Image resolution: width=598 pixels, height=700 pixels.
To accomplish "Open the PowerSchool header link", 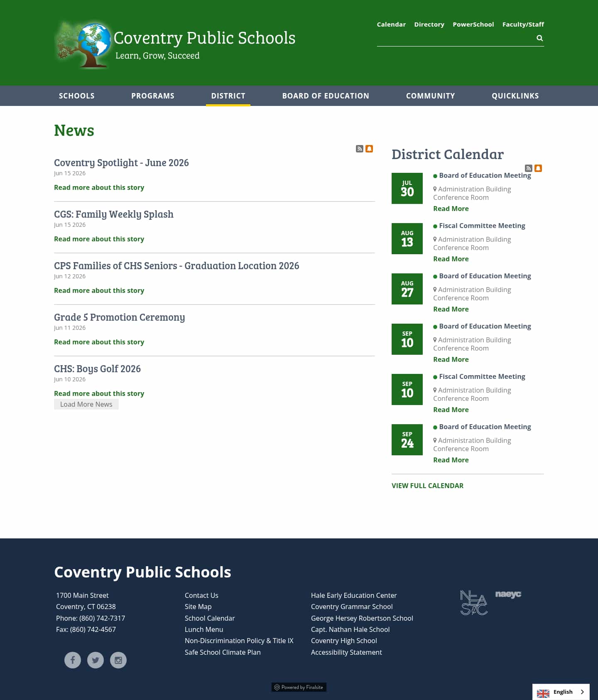I will pyautogui.click(x=473, y=25).
